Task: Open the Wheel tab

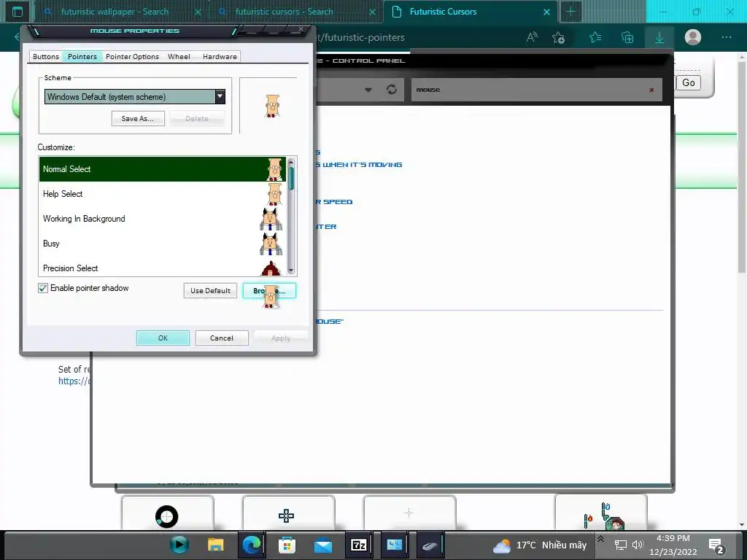Action: (x=179, y=57)
